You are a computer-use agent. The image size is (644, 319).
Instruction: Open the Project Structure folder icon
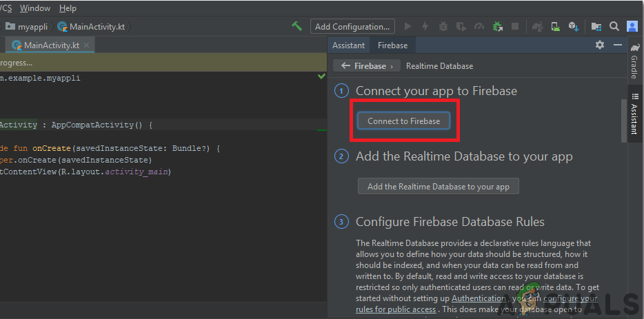(596, 26)
